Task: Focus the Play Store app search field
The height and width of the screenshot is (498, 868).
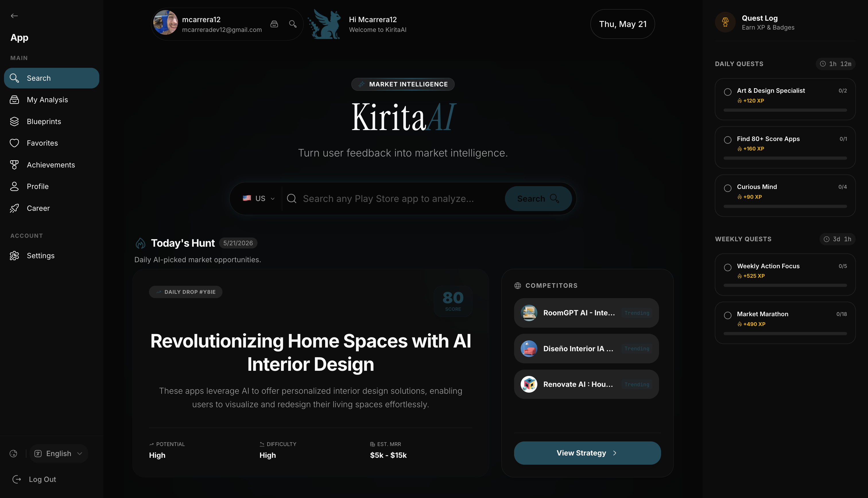Action: [393, 198]
